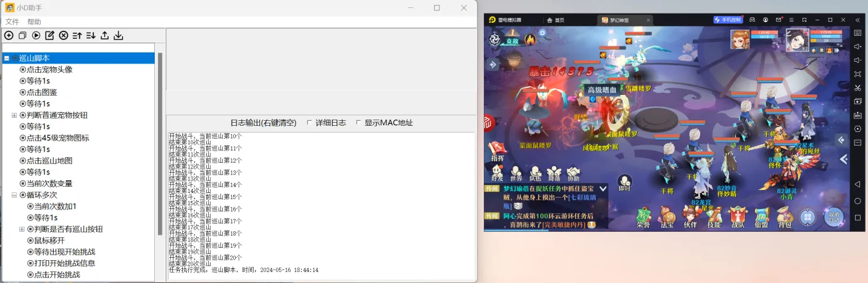Screen dimensions: 868x283
Task: Expand the 判断普通宠物按钮 node
Action: (14, 115)
